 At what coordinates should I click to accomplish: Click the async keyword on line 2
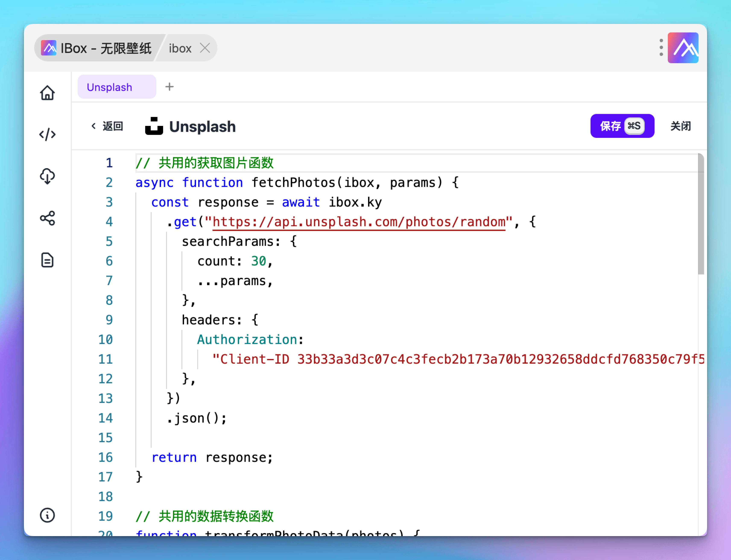[154, 183]
